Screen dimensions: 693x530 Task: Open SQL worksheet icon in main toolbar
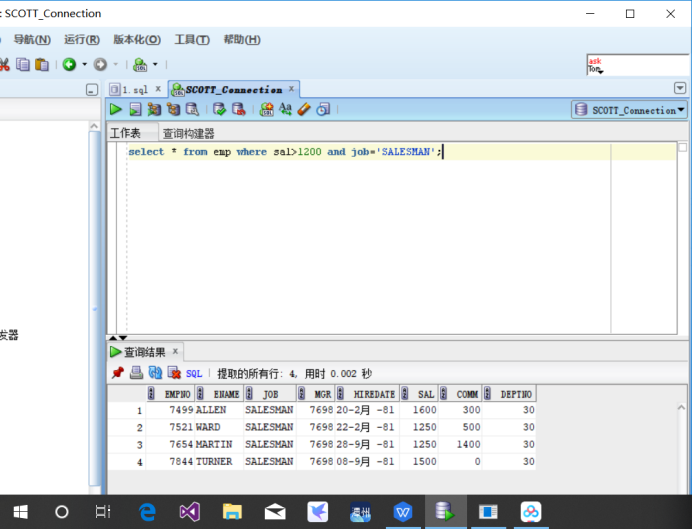141,65
